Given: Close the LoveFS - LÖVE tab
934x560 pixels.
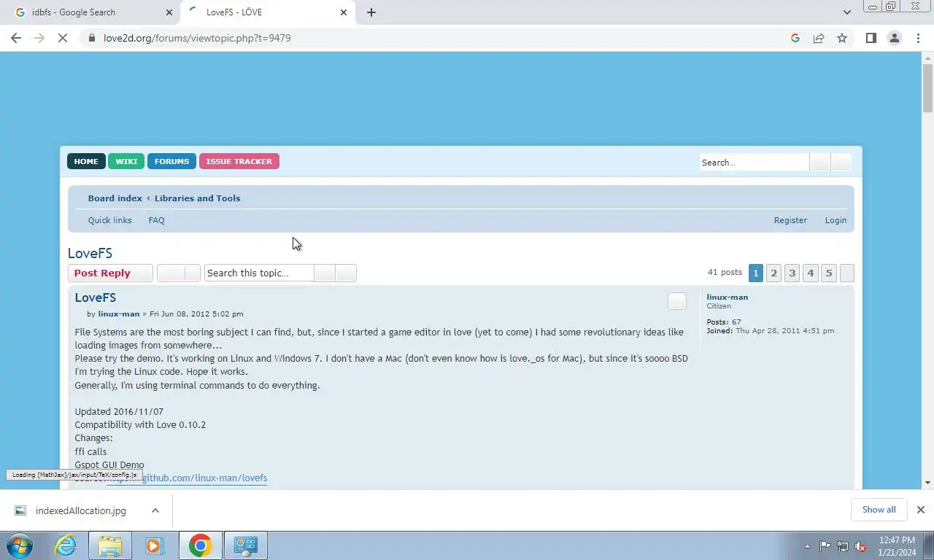Looking at the screenshot, I should (x=344, y=12).
